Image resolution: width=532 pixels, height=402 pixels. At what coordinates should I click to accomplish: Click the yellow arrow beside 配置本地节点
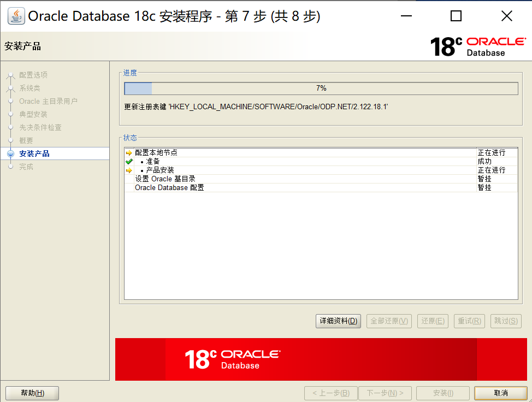[x=129, y=153]
